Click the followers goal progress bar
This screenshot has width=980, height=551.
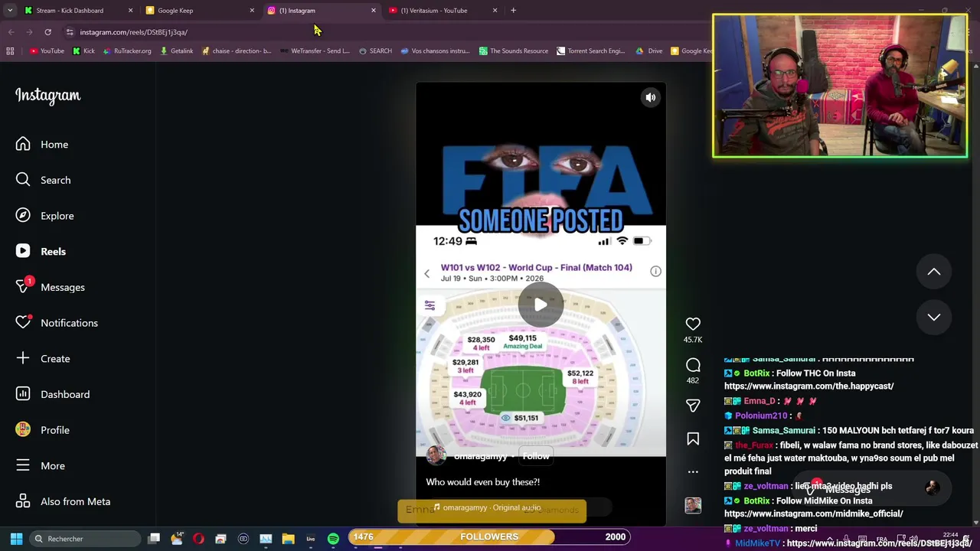[489, 537]
